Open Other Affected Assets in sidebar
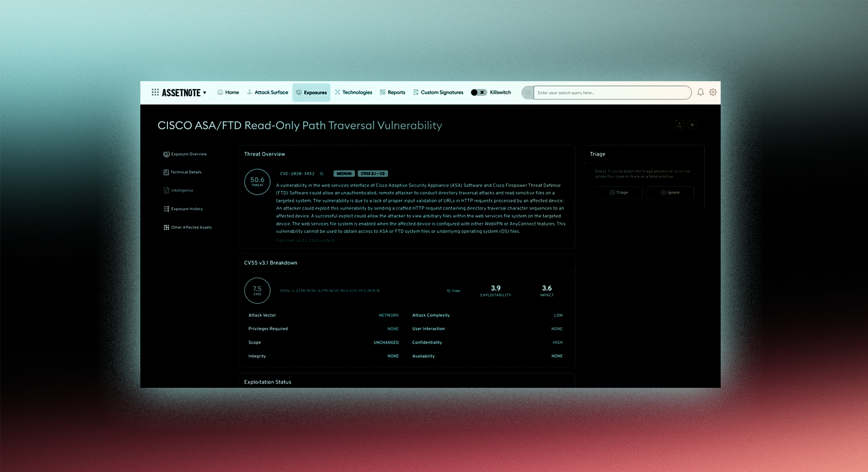Image resolution: width=868 pixels, height=472 pixels. coord(187,227)
